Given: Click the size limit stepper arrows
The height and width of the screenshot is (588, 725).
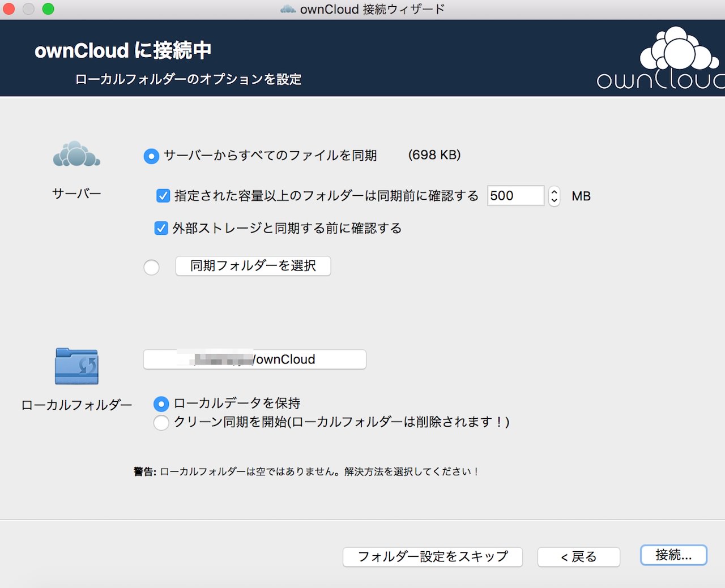Looking at the screenshot, I should (555, 196).
